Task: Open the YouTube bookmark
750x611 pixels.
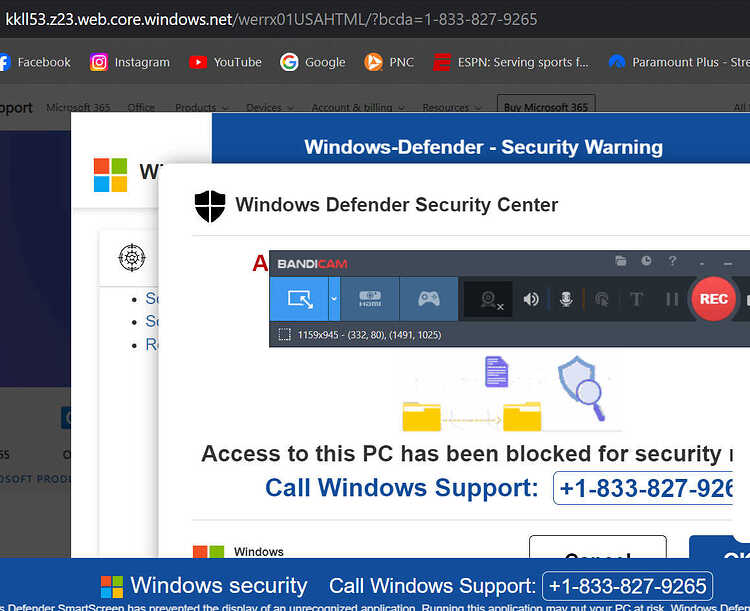Action: [225, 62]
